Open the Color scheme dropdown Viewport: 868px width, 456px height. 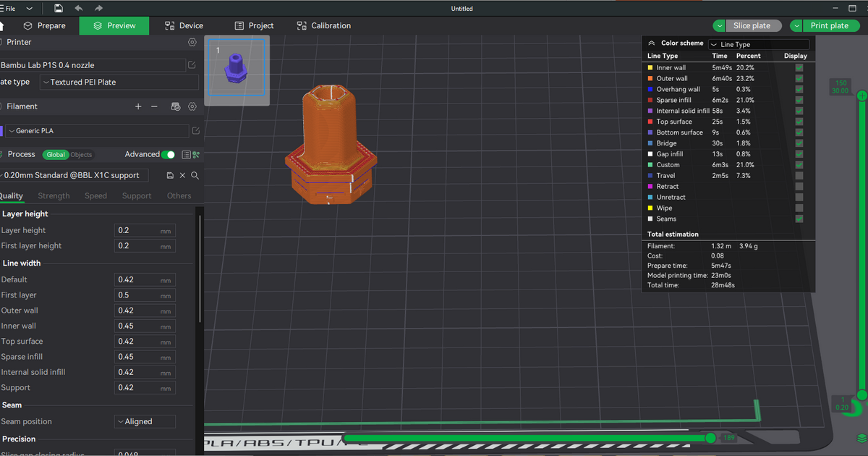coord(758,43)
